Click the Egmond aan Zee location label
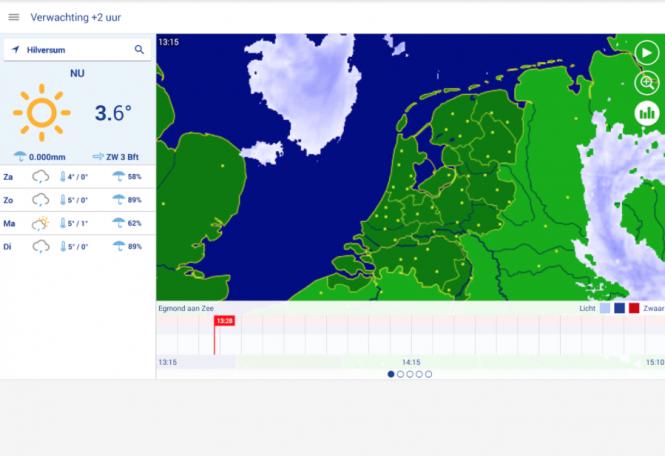Viewport: 665px width, 456px height. coord(186,308)
